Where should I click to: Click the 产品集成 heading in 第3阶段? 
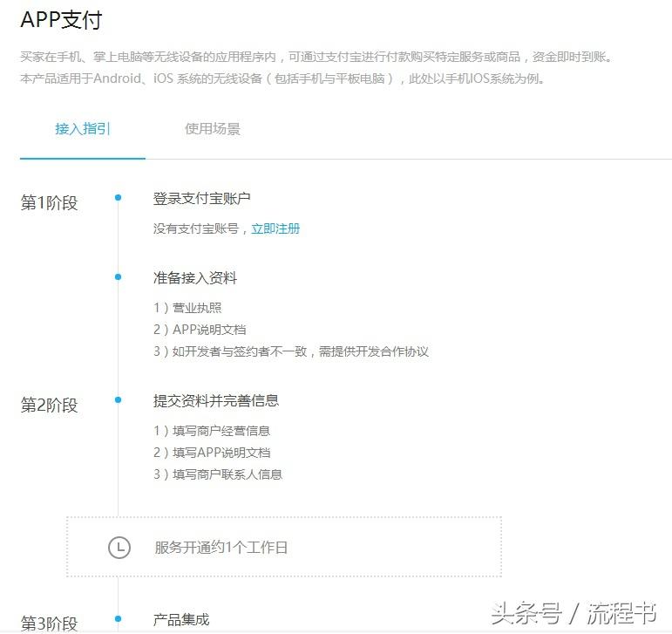tap(180, 620)
